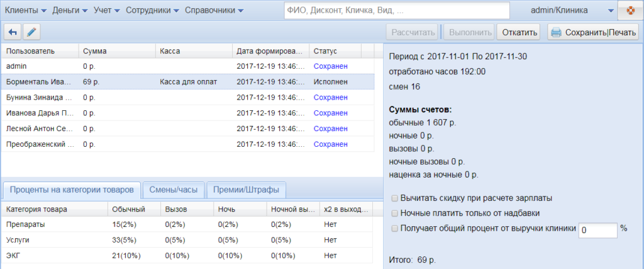This screenshot has width=644, height=269.
Task: Check Ночные платить только от надбавки
Action: (x=394, y=214)
